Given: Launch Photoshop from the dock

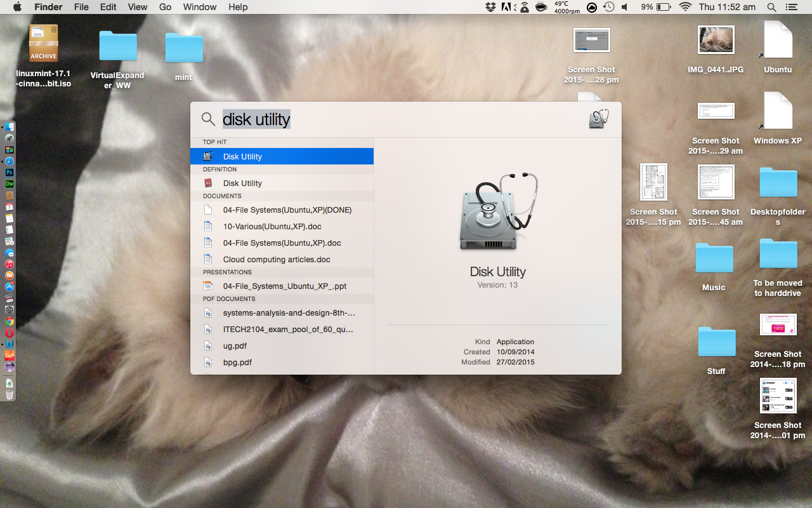Looking at the screenshot, I should (x=10, y=172).
